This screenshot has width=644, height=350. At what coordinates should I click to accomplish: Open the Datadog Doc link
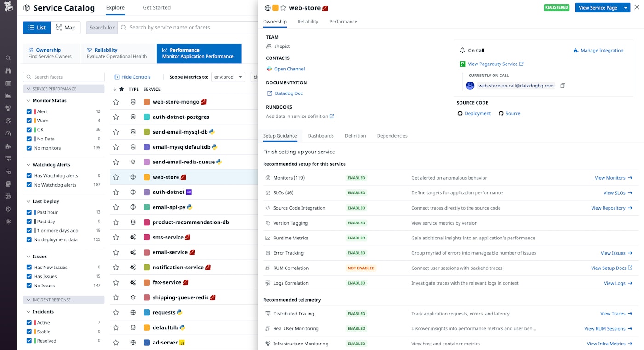point(285,93)
